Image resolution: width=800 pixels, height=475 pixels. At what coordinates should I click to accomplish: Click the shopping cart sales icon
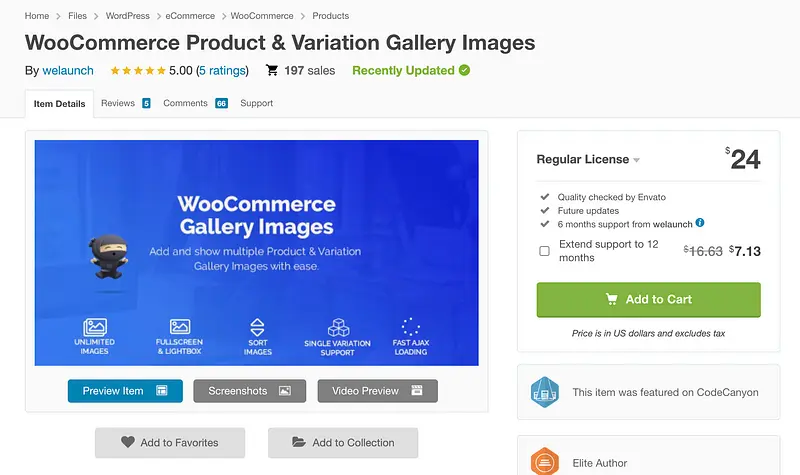272,70
